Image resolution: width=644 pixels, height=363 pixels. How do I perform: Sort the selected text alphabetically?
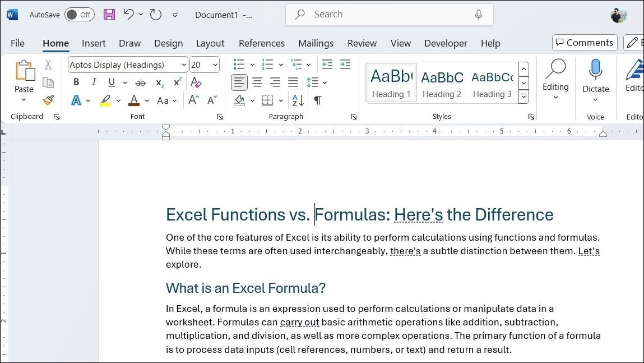[x=298, y=100]
